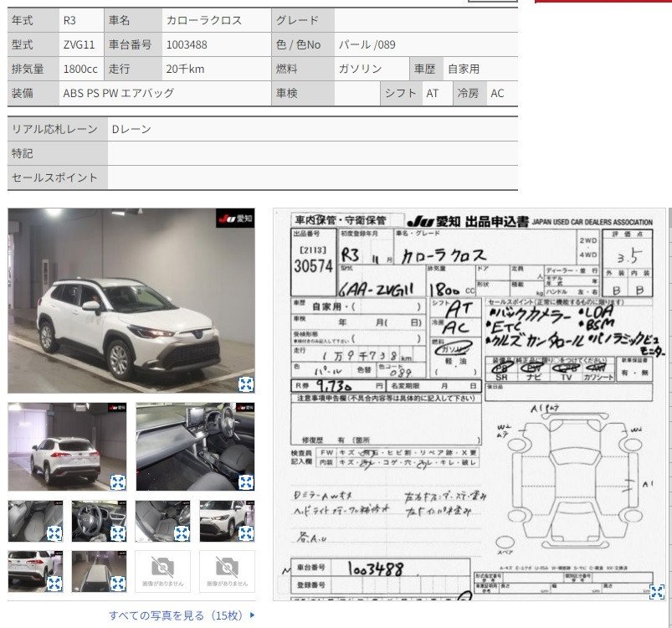Open the rear-view photo of the car
The image size is (672, 628).
click(67, 446)
